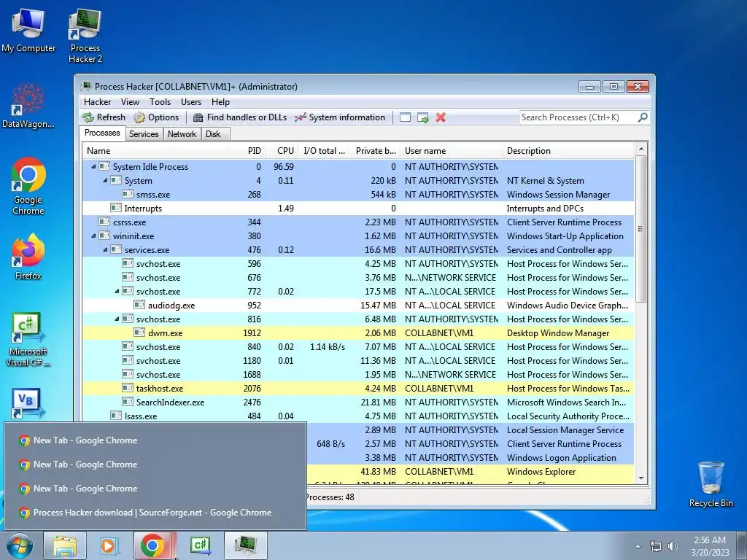Sort by I/O total column header

point(324,151)
